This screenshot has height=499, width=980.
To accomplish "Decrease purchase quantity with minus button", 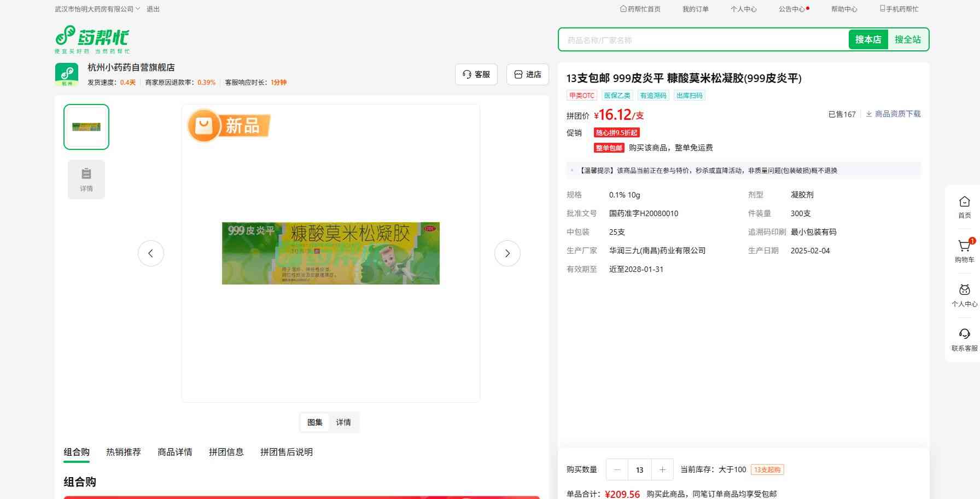I will 617,469.
